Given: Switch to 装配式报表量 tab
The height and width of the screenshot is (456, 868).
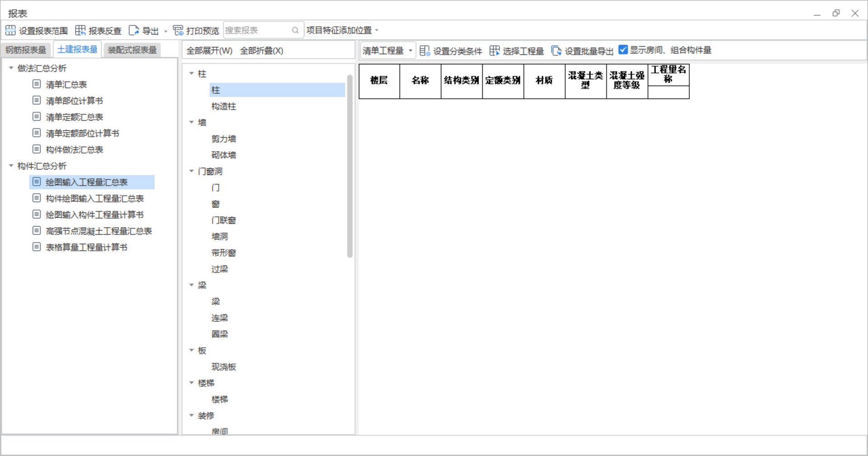Looking at the screenshot, I should click(x=132, y=50).
